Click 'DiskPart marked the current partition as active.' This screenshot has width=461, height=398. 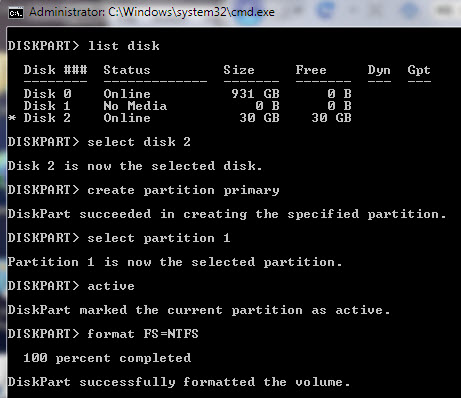[x=199, y=310]
